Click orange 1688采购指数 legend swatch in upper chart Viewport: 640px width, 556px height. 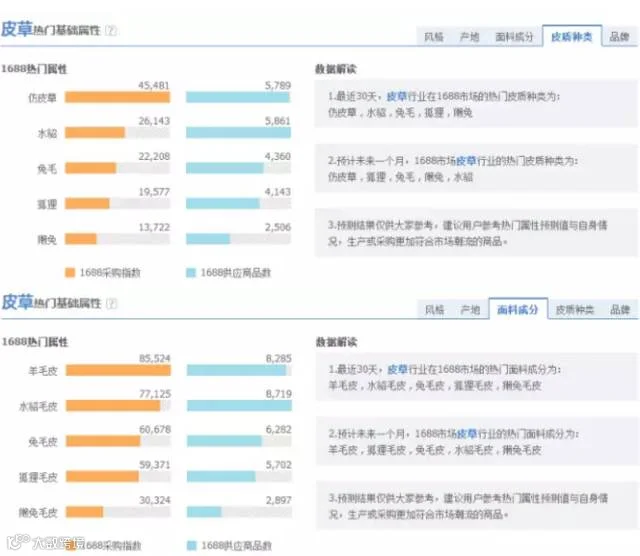coord(70,273)
